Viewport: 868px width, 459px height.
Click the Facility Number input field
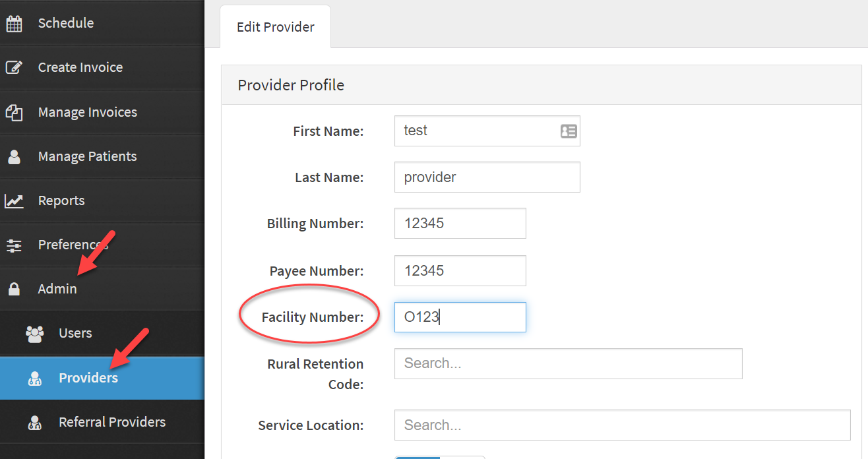(x=460, y=317)
